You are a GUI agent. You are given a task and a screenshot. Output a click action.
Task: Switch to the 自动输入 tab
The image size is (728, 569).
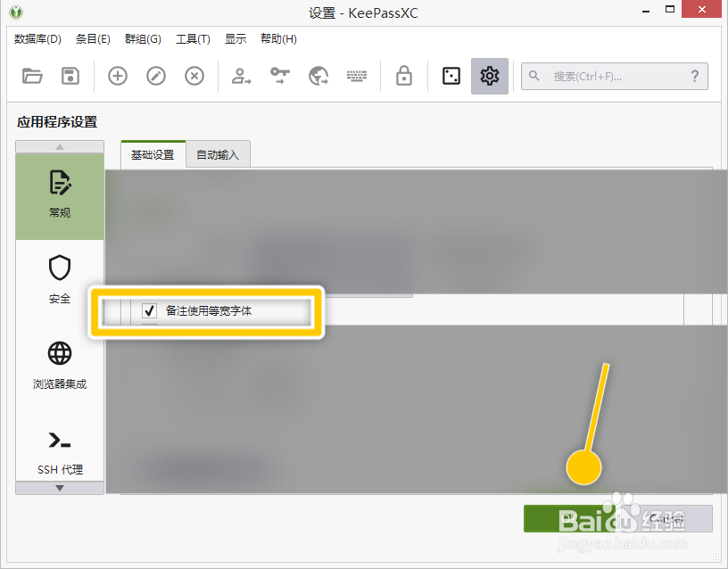(219, 153)
